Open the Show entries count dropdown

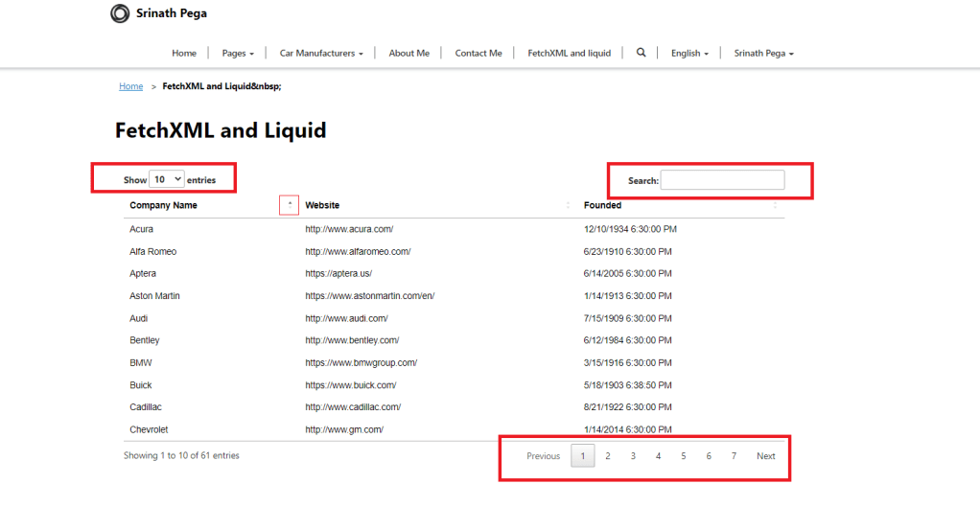tap(167, 179)
